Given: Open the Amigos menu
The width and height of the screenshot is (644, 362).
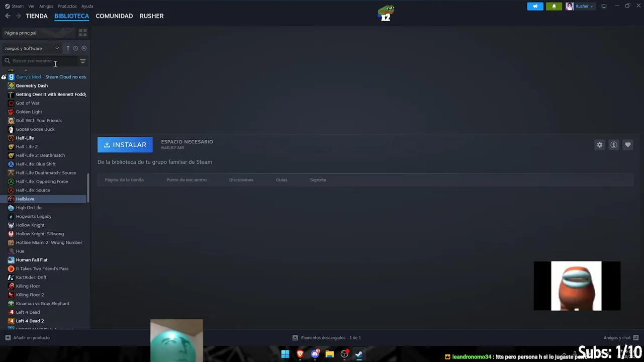Looking at the screenshot, I should [x=46, y=6].
